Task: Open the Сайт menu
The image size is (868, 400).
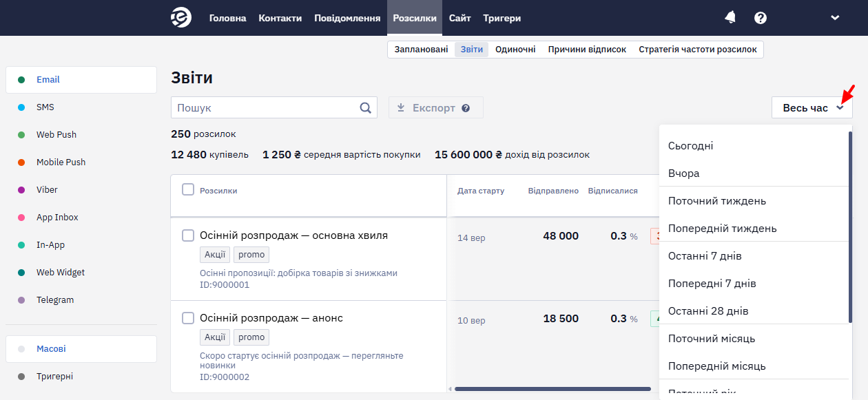Action: pos(460,18)
